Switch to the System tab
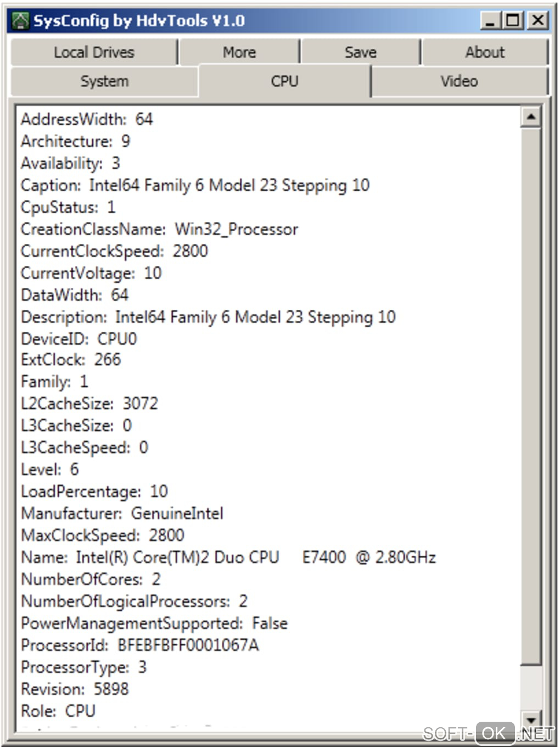 click(x=104, y=81)
